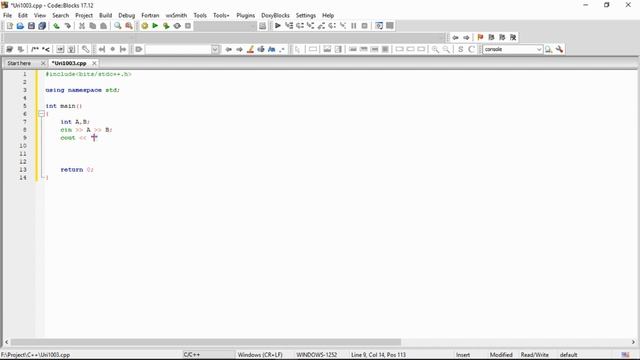
Task: Click the Rebuild icon
Action: (x=177, y=26)
